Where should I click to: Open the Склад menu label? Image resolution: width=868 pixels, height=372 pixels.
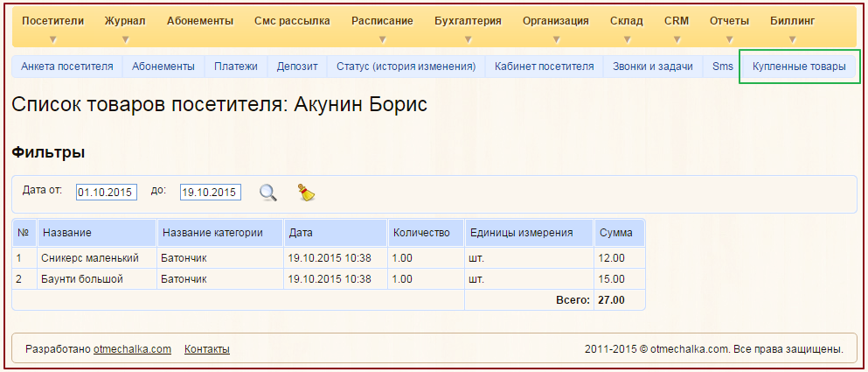click(627, 21)
